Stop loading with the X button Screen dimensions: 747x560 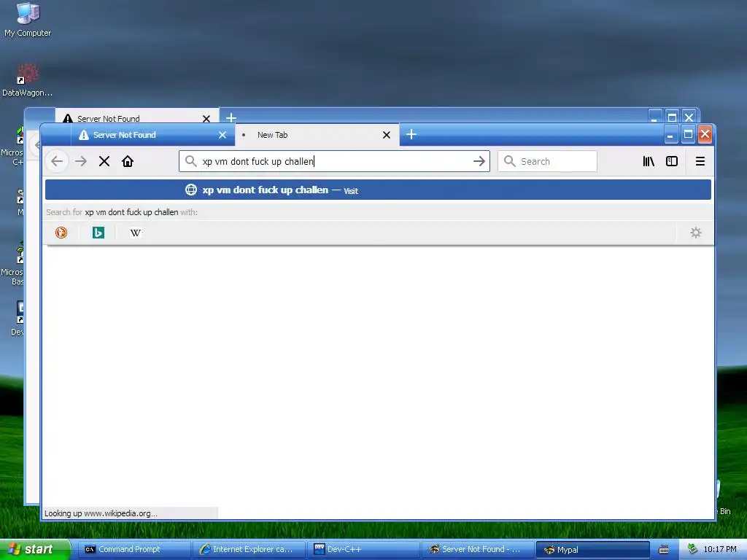point(104,161)
